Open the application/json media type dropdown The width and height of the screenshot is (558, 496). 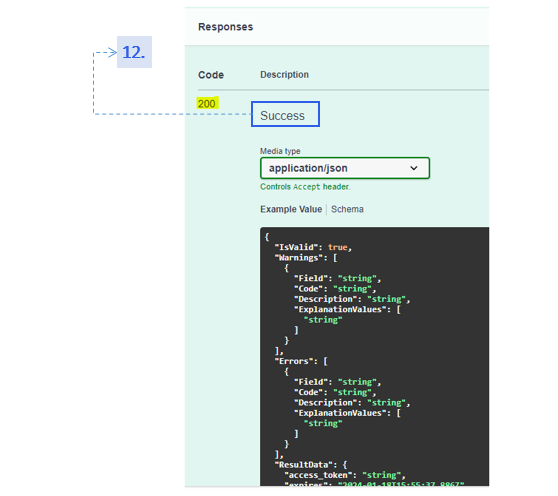(345, 168)
